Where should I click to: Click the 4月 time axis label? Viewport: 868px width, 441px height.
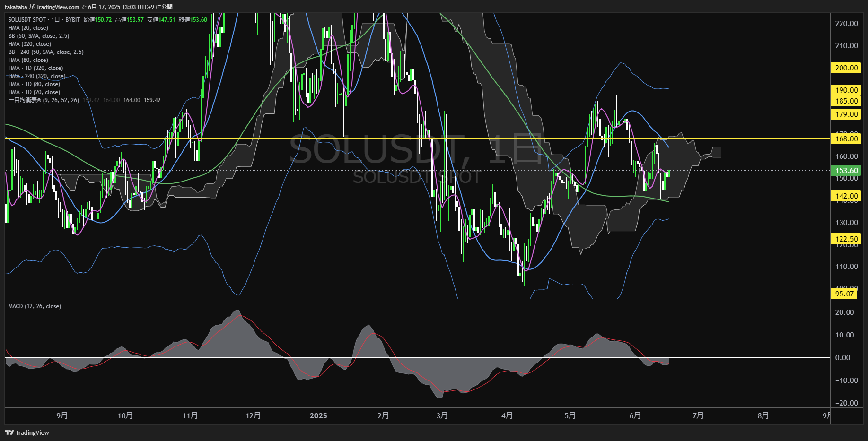507,415
